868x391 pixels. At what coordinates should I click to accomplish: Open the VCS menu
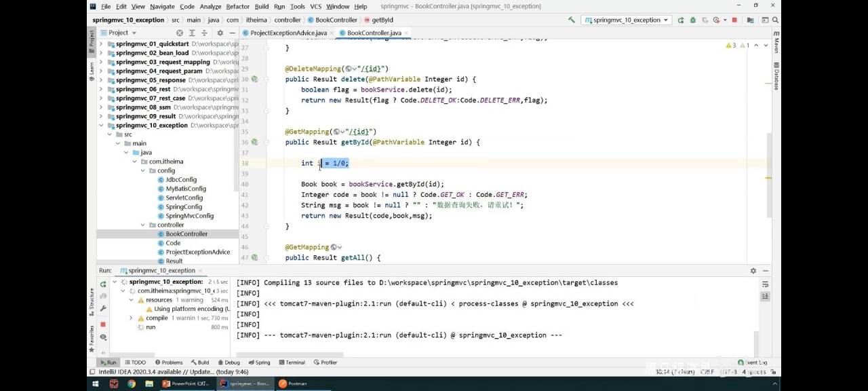click(x=316, y=6)
